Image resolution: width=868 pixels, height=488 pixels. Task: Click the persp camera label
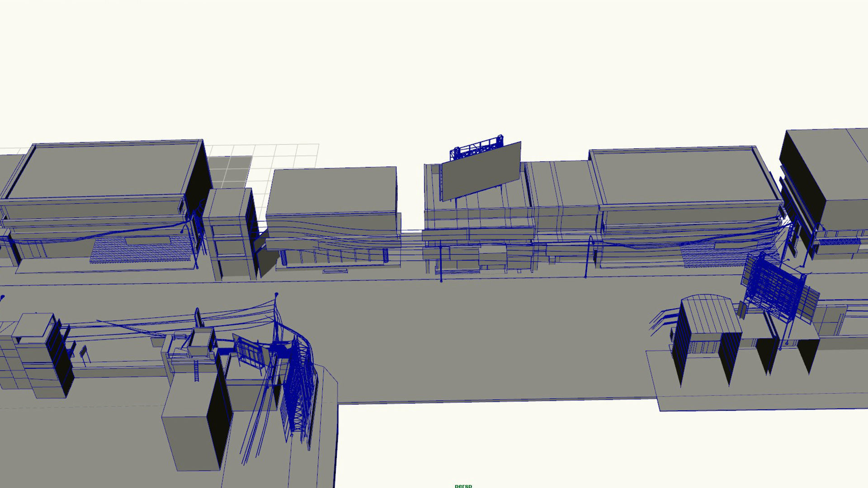463,486
